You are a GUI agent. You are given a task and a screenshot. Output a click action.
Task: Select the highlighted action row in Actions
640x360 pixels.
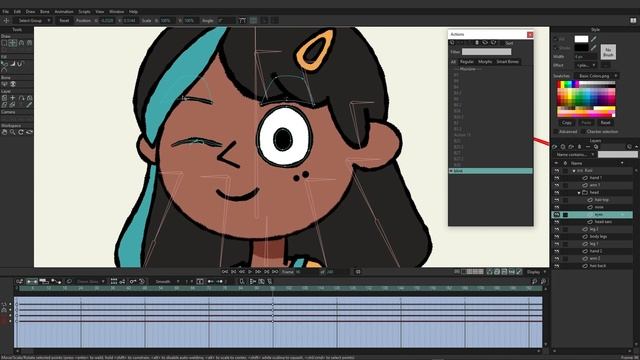tap(491, 171)
